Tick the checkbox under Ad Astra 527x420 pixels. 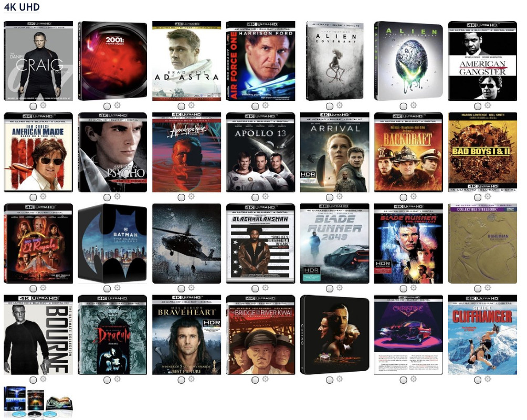click(181, 106)
